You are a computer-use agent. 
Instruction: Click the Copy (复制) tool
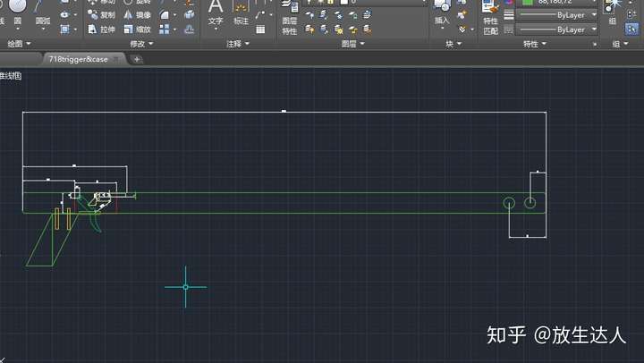(101, 15)
